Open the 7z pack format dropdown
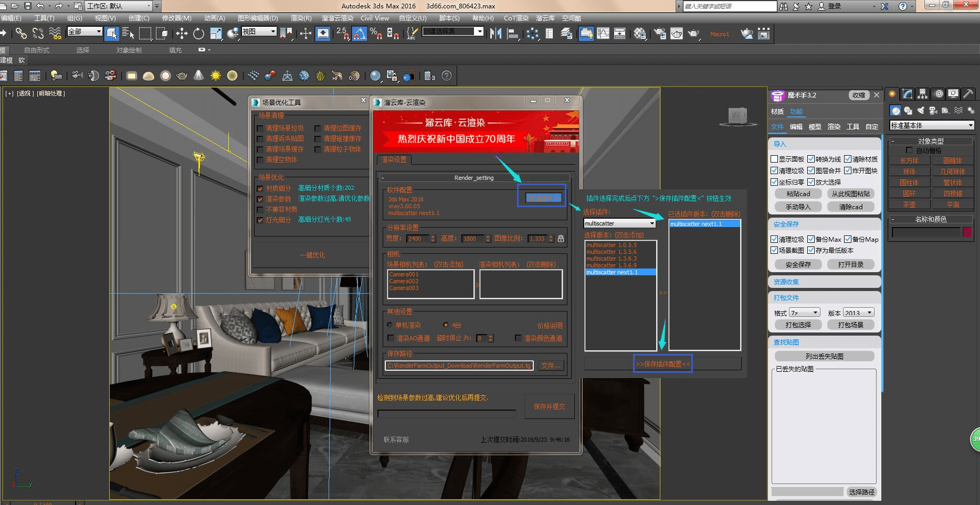Viewport: 980px width, 505px height. pos(804,313)
